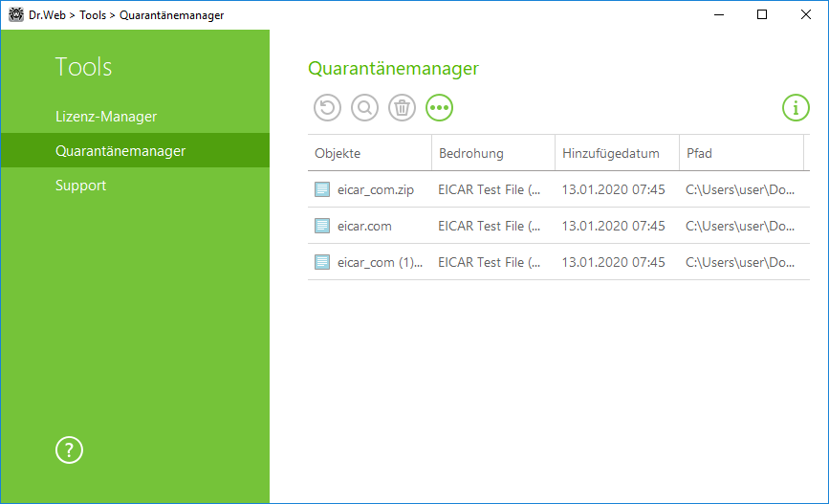Click the Dr.Web spider logo in title bar
Screen dimensions: 829x504
(x=16, y=14)
